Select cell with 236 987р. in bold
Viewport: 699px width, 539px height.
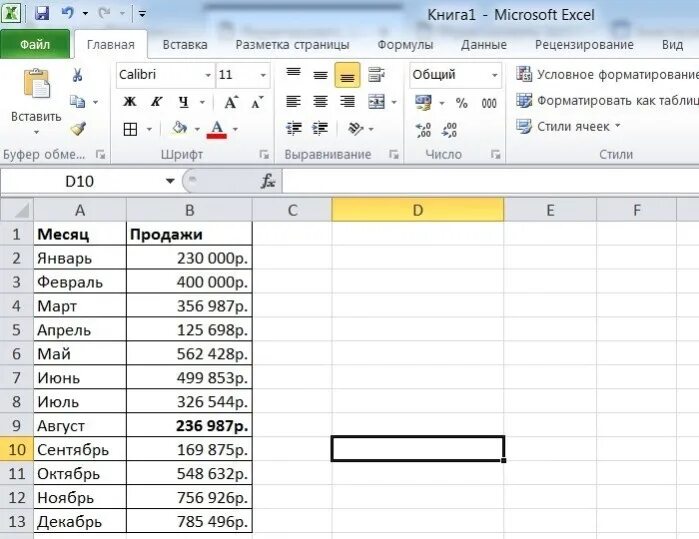[189, 425]
